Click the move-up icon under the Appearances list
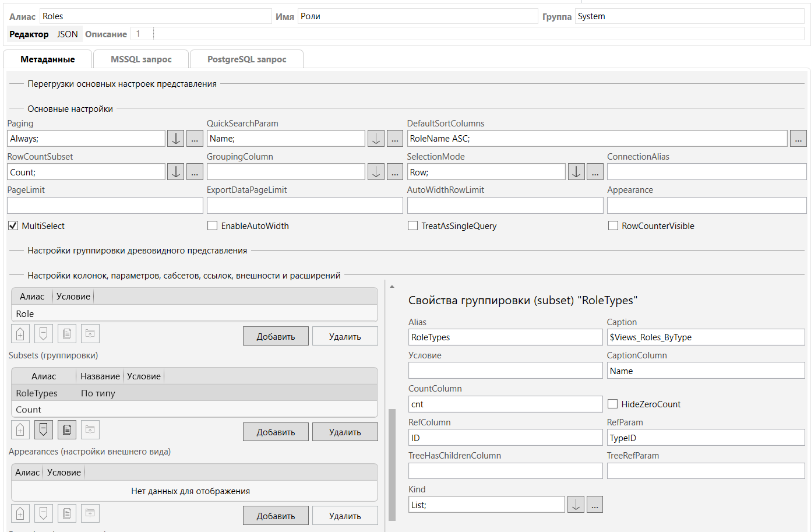Image resolution: width=811 pixels, height=532 pixels. click(x=20, y=513)
